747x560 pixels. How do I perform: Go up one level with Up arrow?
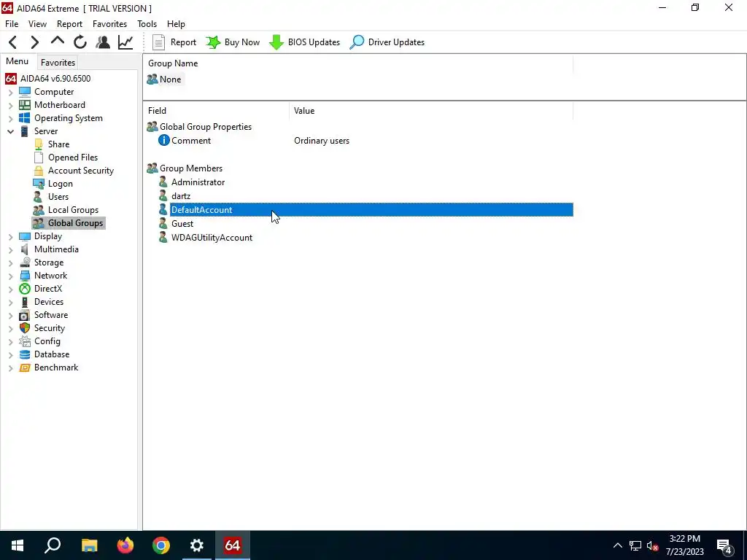click(58, 42)
